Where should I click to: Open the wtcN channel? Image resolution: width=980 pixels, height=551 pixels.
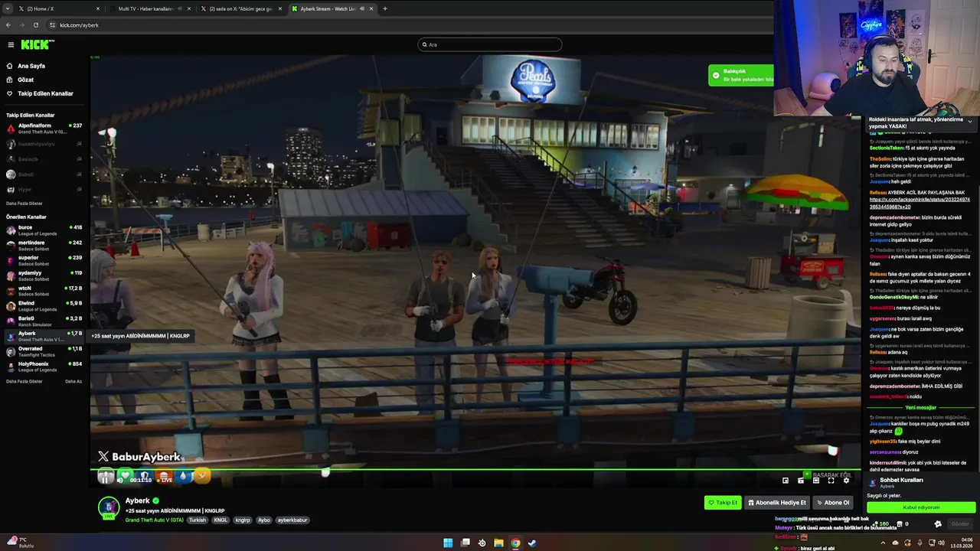(x=44, y=291)
